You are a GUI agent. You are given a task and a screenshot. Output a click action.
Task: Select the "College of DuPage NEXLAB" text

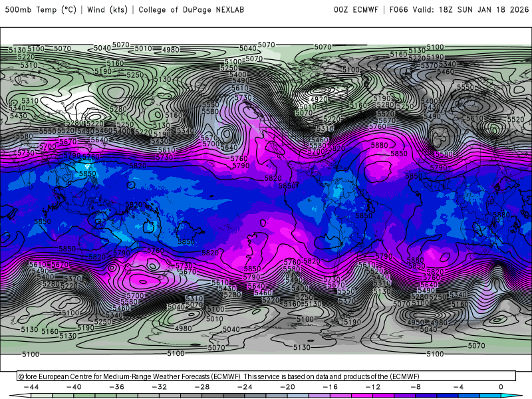point(191,10)
